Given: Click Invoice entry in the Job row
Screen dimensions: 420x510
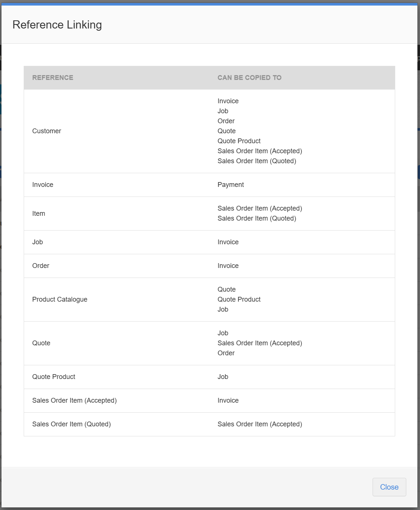Looking at the screenshot, I should pos(228,242).
